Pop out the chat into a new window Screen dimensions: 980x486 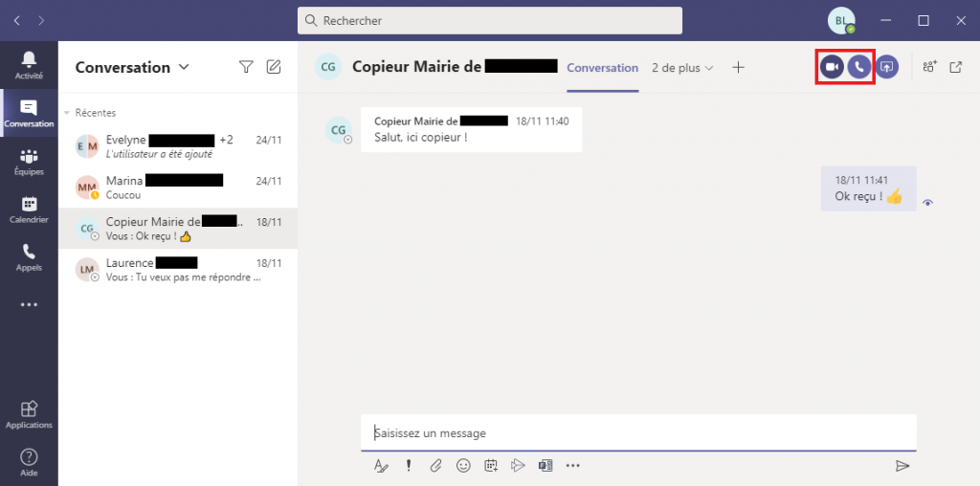point(956,67)
